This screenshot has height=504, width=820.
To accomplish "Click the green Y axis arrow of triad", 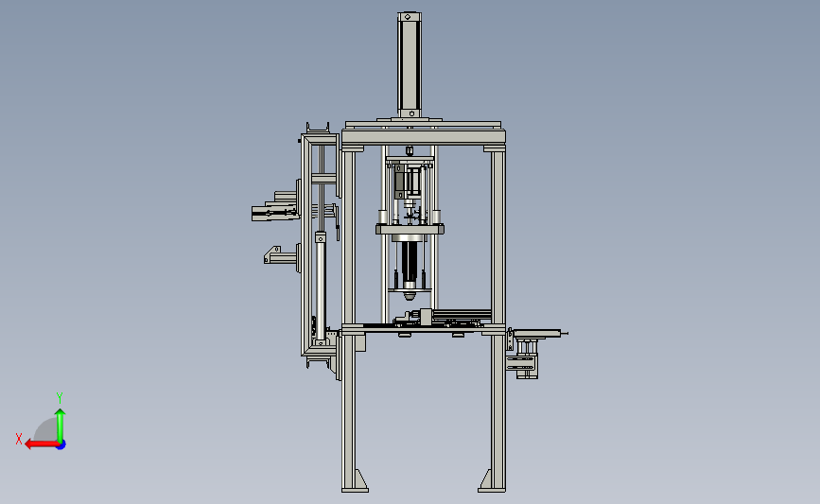I will [x=61, y=425].
